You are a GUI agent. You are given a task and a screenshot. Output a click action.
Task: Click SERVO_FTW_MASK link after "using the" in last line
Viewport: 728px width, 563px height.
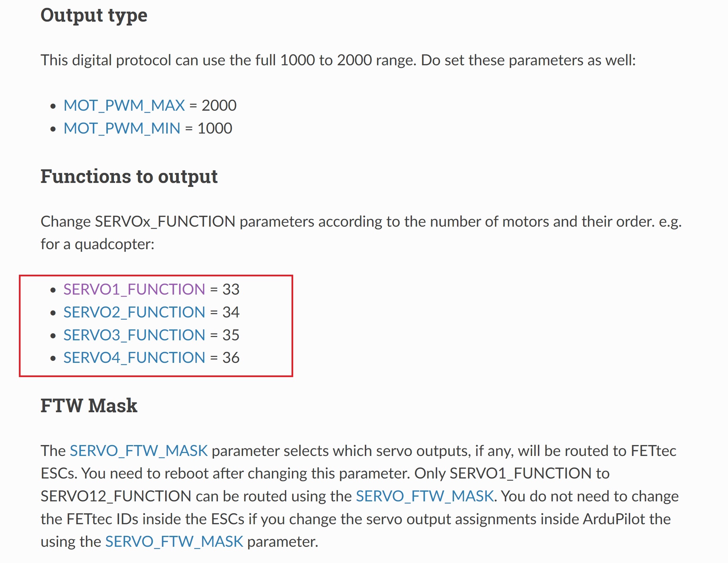point(174,542)
